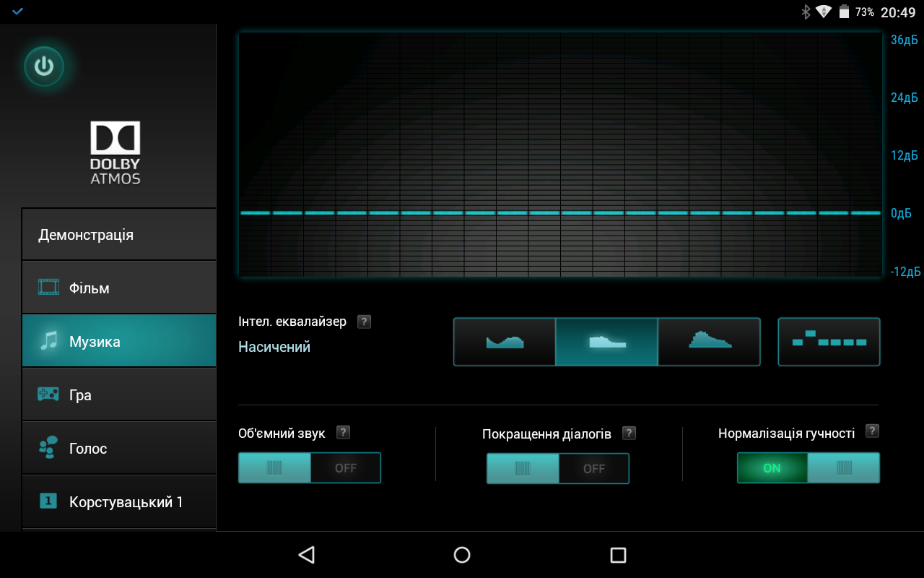Screen dimensions: 924x578
Task: Open the Демонстрація menu item
Action: [x=119, y=235]
